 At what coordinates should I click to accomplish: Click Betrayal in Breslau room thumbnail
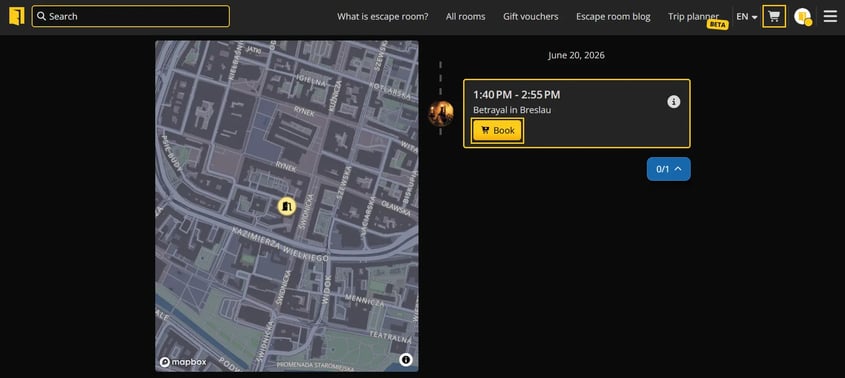(441, 113)
